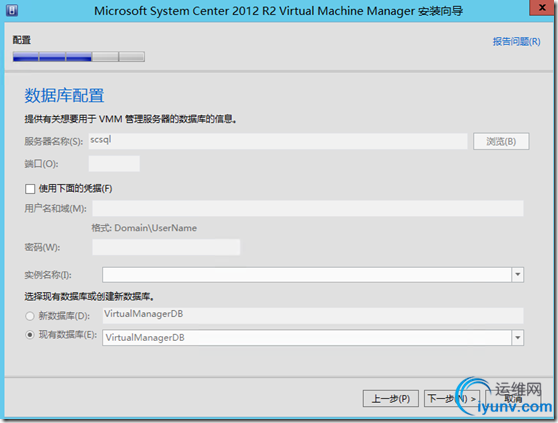The height and width of the screenshot is (423, 558).
Task: Click the 浏览(B) button
Action: point(501,141)
